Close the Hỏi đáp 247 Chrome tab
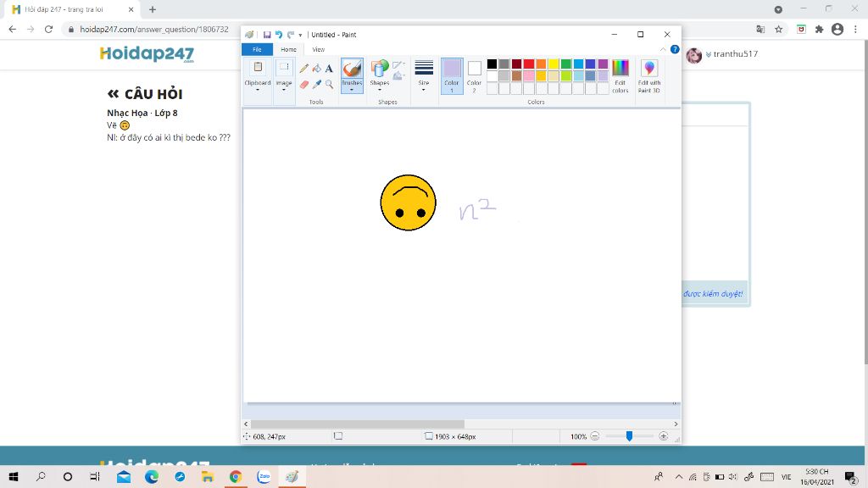The height and width of the screenshot is (488, 868). (131, 9)
